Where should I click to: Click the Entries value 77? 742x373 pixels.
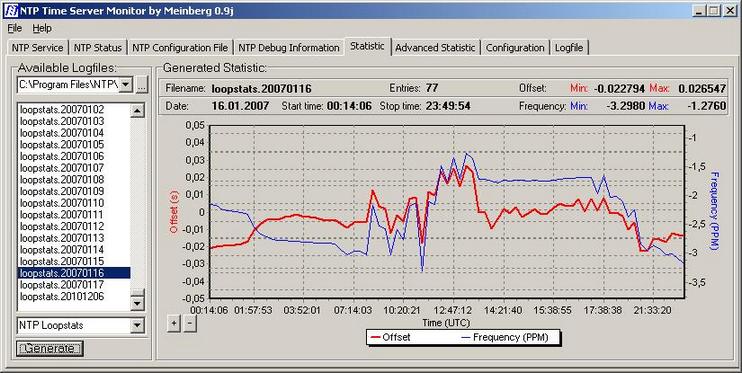(x=432, y=88)
